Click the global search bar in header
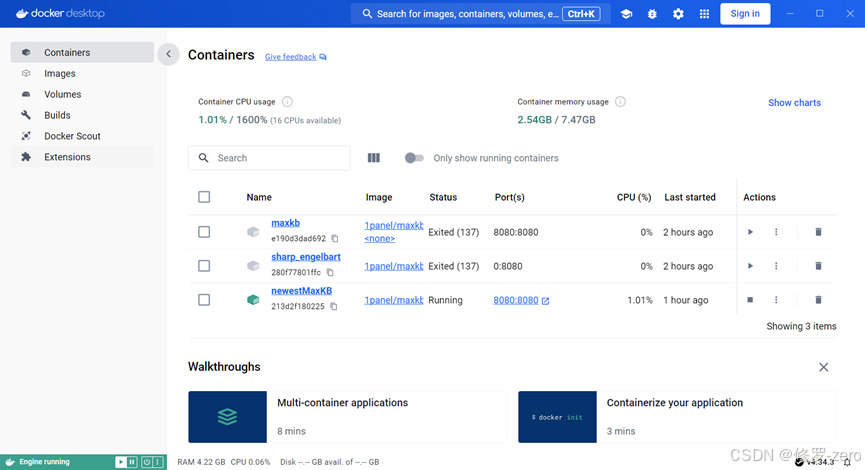This screenshot has height=470, width=865. pyautogui.click(x=480, y=14)
